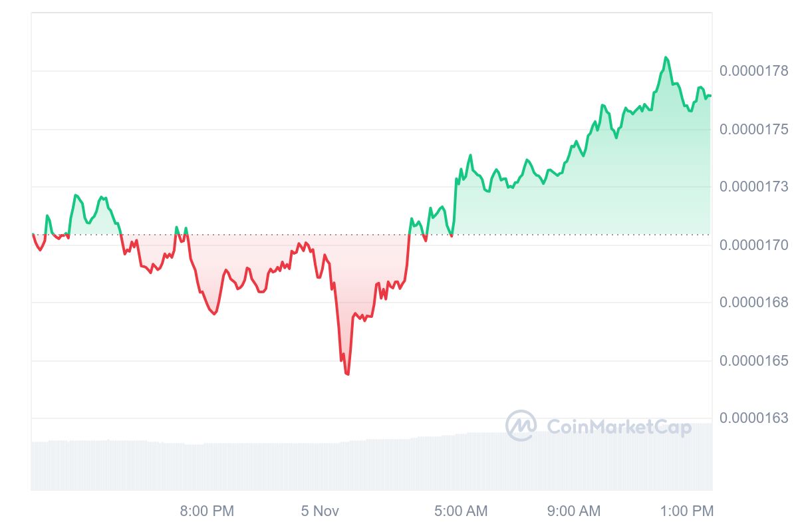798x532 pixels.
Task: Click the 0.0000163 price axis label
Action: pyautogui.click(x=753, y=418)
